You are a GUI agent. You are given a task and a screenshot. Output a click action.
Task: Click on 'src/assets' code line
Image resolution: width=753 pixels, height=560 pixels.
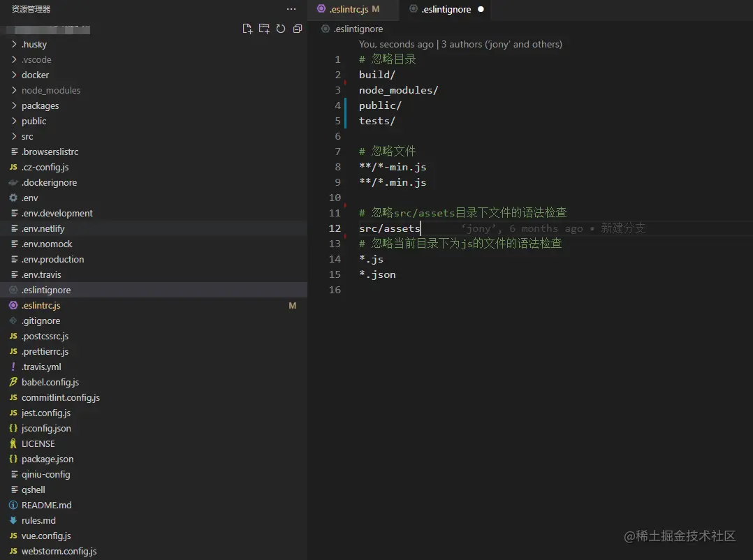click(390, 228)
